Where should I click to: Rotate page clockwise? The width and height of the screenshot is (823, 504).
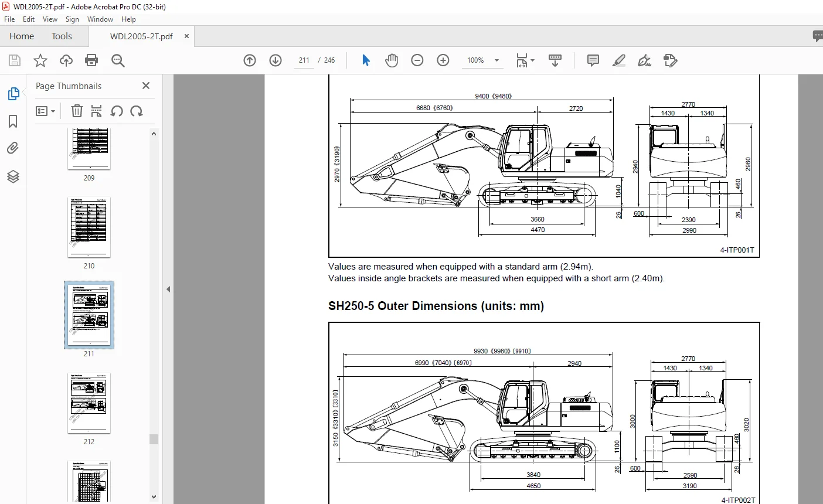pyautogui.click(x=137, y=111)
